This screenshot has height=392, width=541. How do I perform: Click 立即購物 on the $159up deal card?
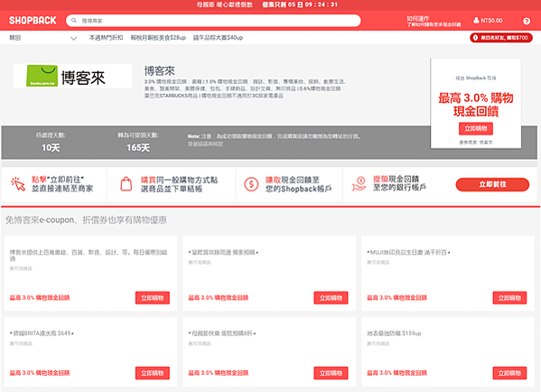509,373
